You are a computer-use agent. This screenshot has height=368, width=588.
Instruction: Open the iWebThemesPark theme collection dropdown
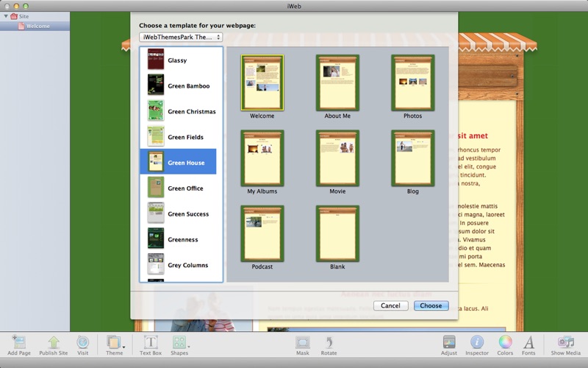click(181, 37)
